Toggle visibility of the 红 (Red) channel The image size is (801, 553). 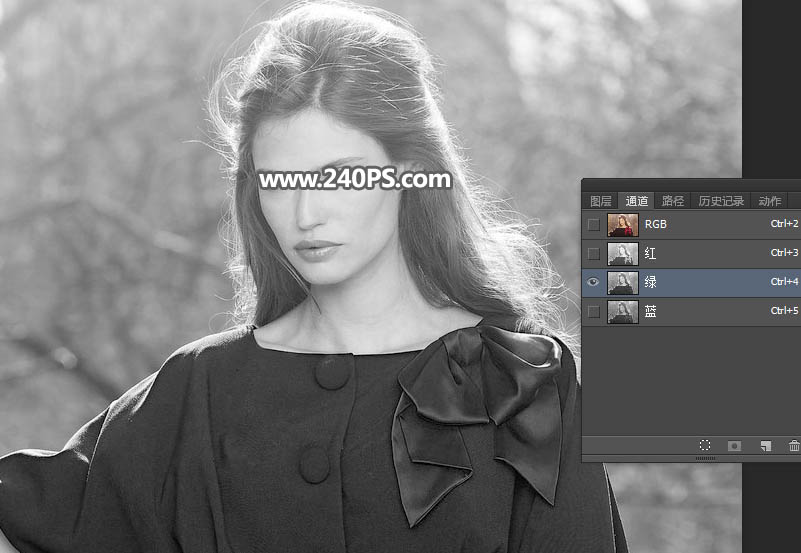pyautogui.click(x=594, y=254)
